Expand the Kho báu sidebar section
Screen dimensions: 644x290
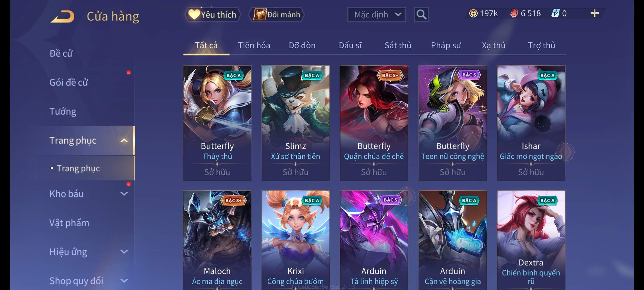(124, 194)
